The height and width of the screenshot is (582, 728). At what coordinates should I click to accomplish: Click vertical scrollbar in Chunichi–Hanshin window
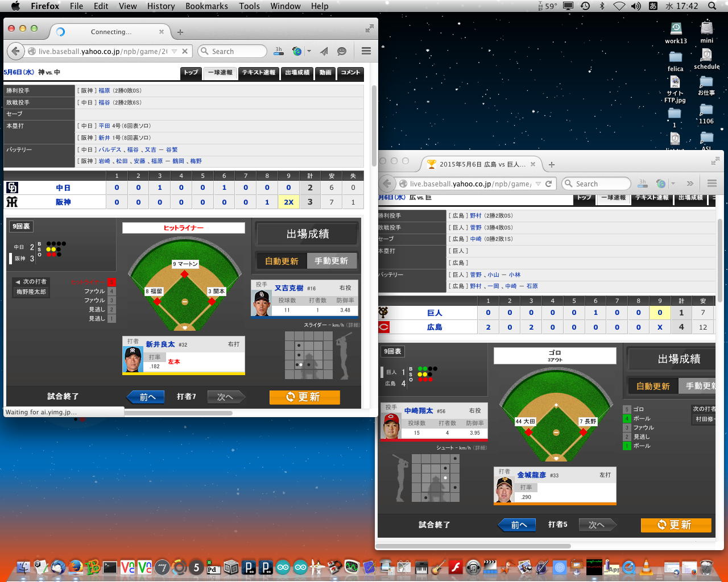point(374,125)
